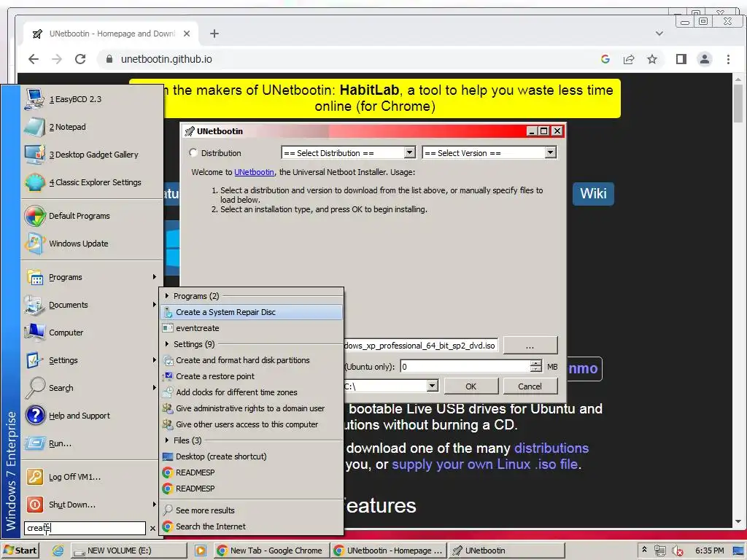The image size is (747, 560).
Task: Click the Start menu search box
Action: pos(85,528)
